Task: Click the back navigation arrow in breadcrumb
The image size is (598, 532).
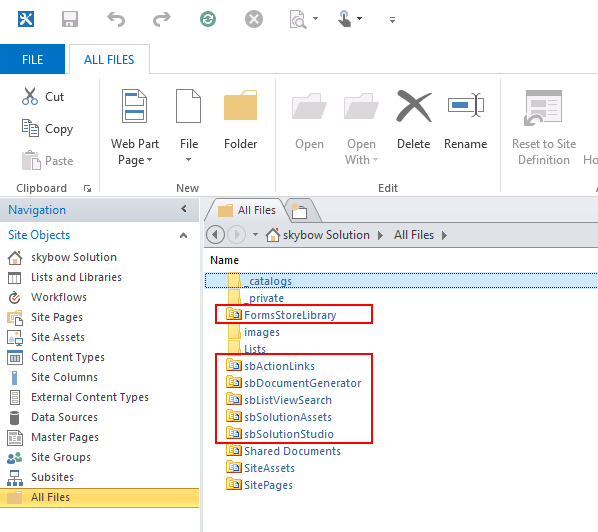Action: [x=215, y=235]
